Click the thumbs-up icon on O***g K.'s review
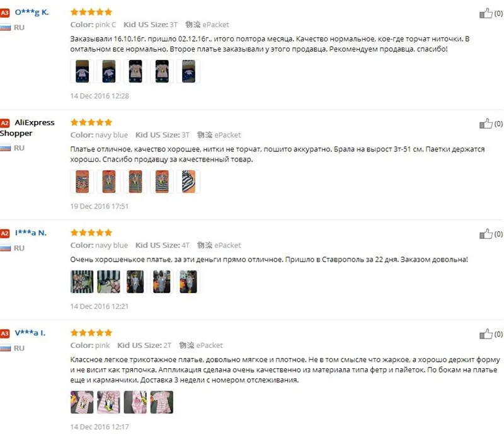 [486, 13]
